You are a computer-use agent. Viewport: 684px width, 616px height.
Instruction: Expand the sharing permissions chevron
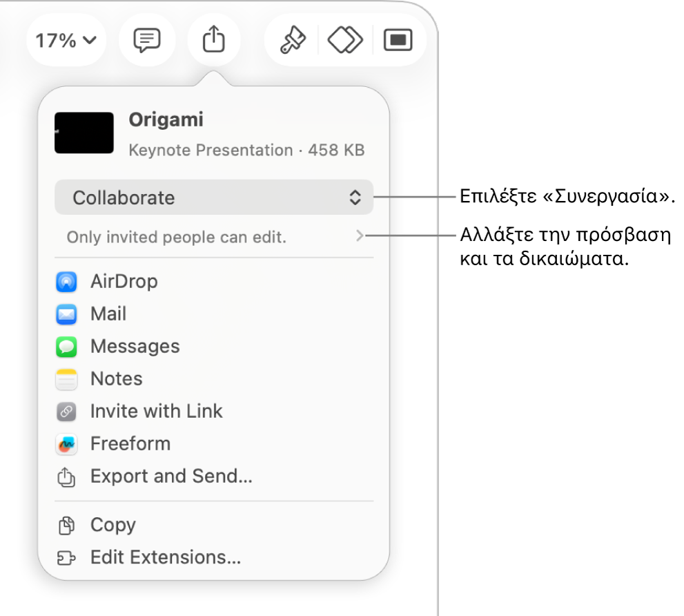(359, 237)
